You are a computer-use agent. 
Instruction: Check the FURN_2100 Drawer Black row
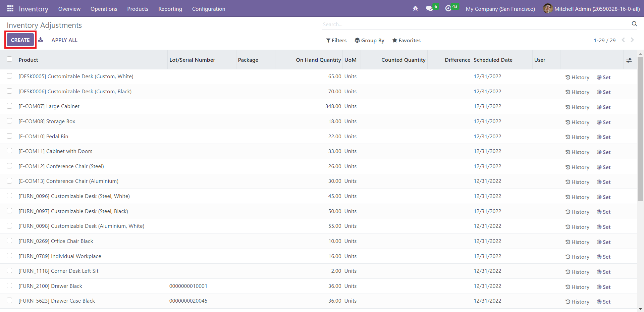point(9,285)
